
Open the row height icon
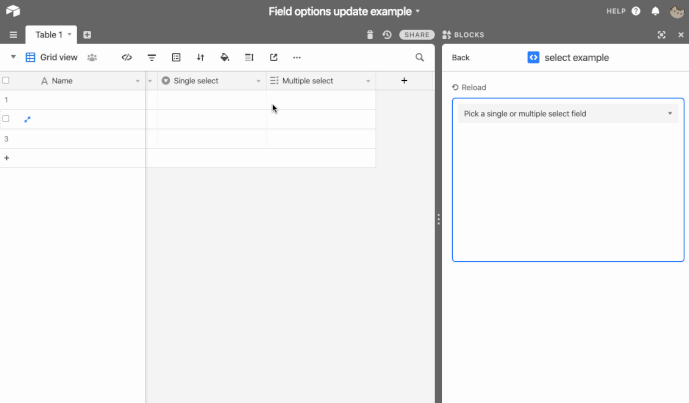click(x=249, y=57)
